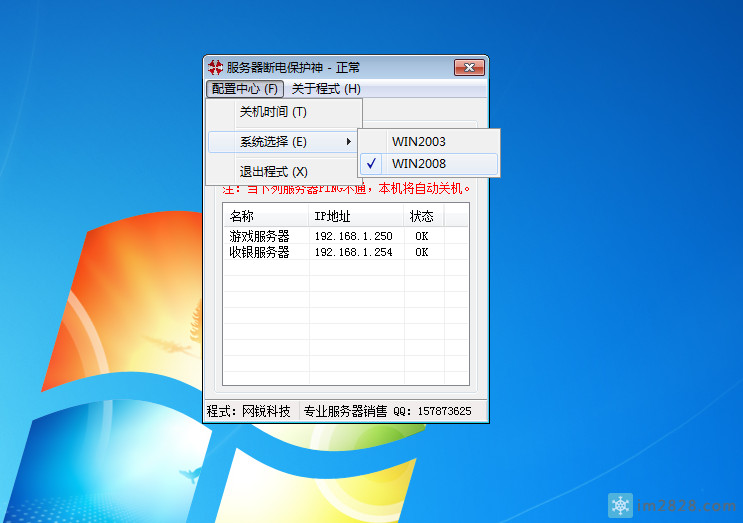Screen dimensions: 743x523
Task: Click OK status of 192.168.1.254 server
Action: click(x=422, y=252)
